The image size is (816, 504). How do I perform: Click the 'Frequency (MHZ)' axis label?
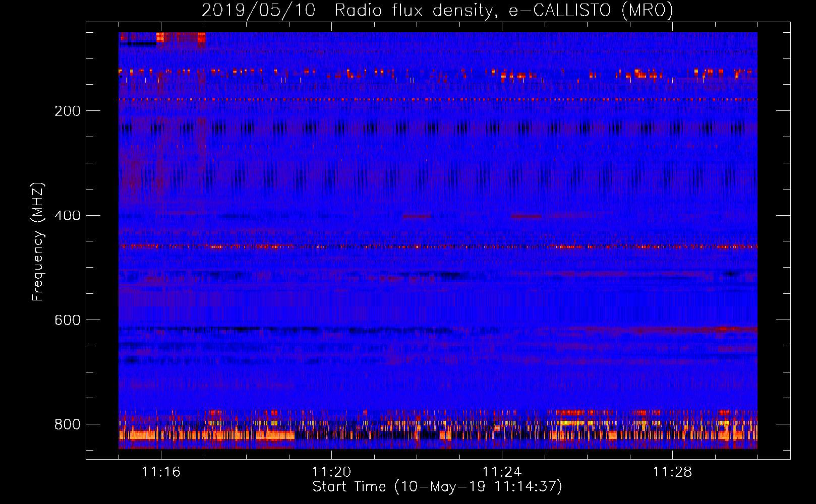tap(38, 241)
